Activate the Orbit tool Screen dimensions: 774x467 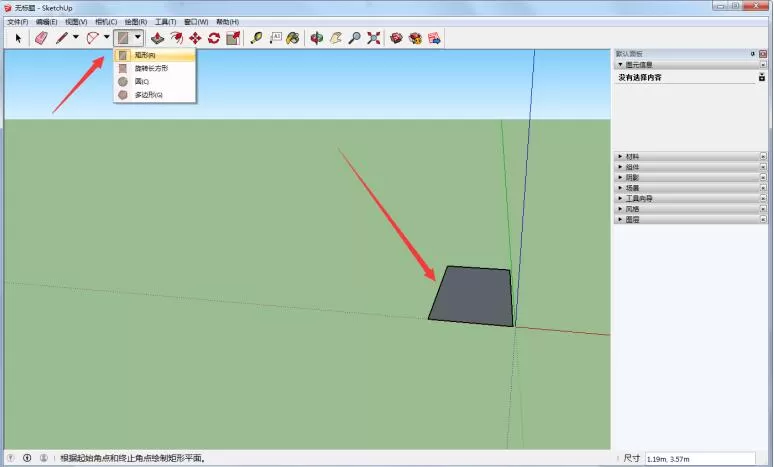316,38
